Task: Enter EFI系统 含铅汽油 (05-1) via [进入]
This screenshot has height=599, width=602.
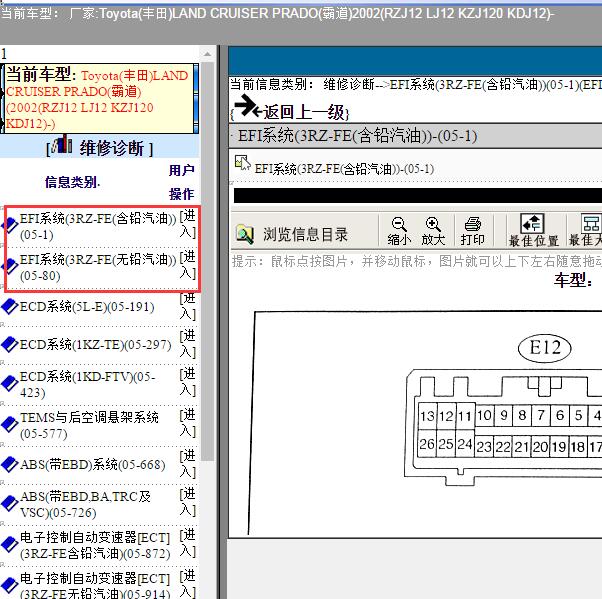Action: [x=188, y=224]
